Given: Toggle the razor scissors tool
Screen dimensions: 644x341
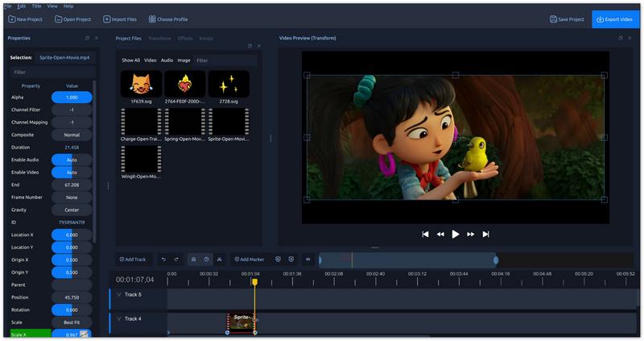Looking at the screenshot, I should (219, 260).
